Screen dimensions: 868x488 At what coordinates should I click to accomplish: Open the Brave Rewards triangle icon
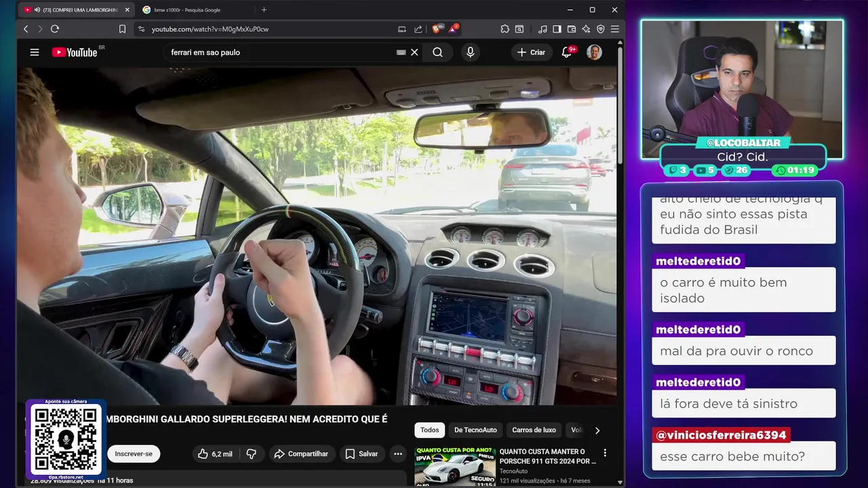pos(453,29)
